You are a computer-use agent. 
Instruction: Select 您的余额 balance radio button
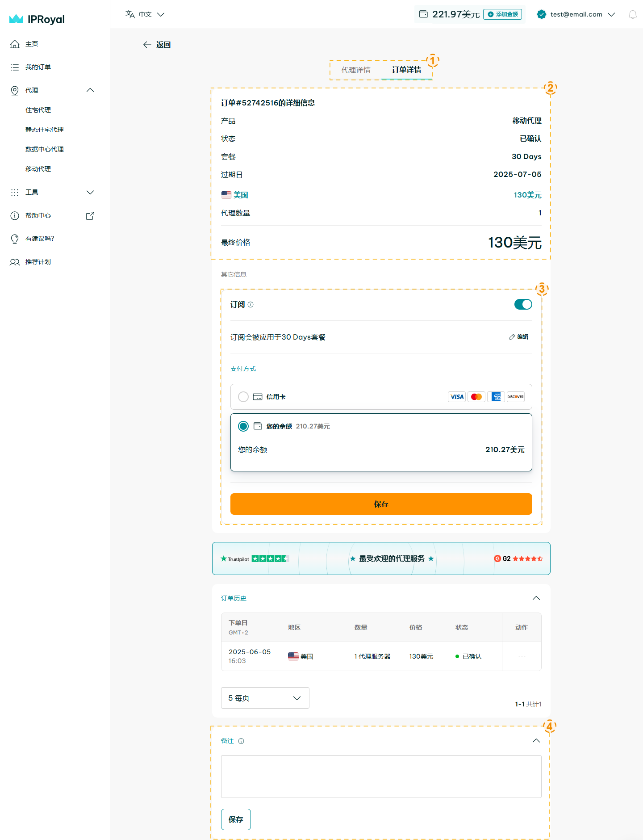point(243,426)
